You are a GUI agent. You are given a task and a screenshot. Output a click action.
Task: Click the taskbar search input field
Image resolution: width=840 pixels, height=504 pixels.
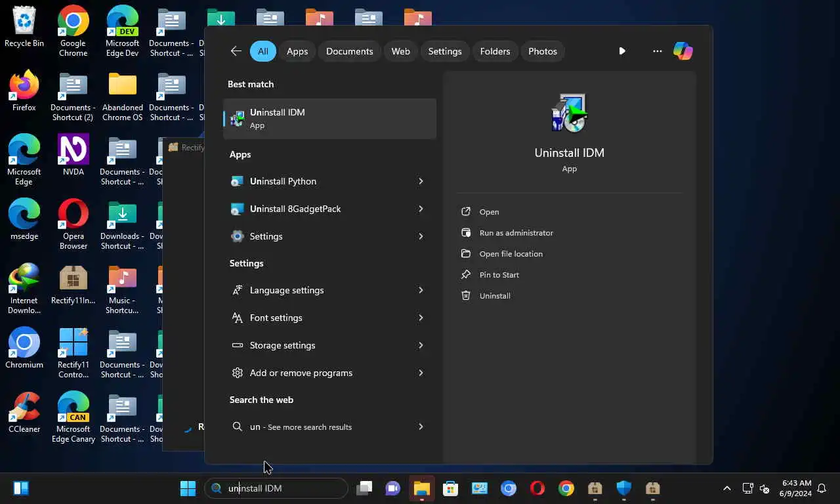276,488
